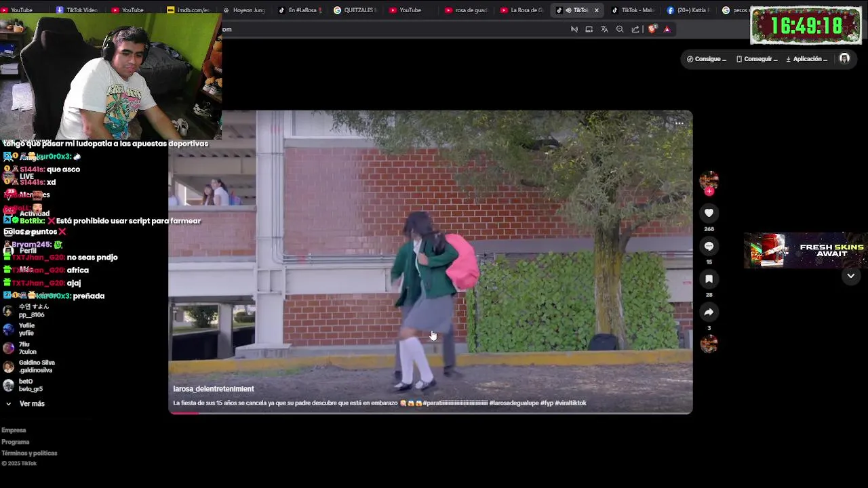Switch to the 'QUETZALES' Google tab

click(355, 10)
